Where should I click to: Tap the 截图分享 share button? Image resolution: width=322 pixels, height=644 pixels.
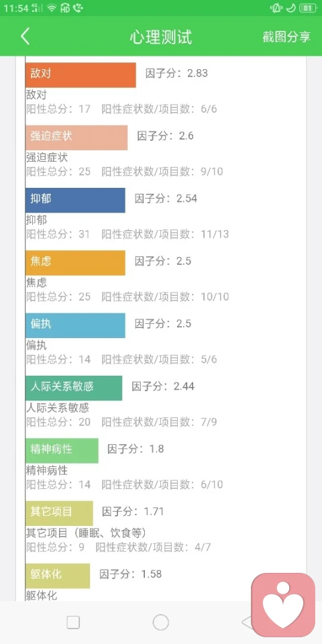pyautogui.click(x=286, y=36)
